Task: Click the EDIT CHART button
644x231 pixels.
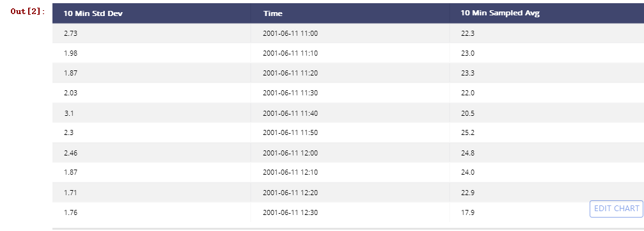Action: (x=616, y=209)
